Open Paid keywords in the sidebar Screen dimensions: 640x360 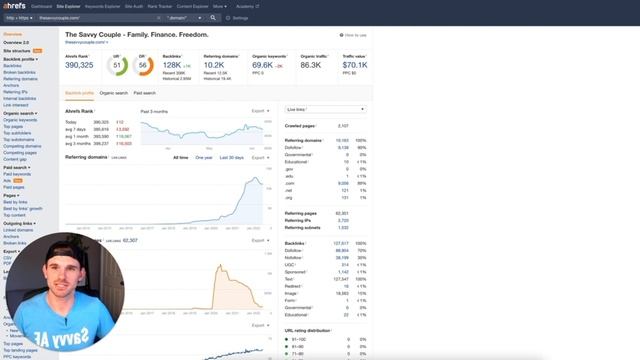tap(17, 174)
